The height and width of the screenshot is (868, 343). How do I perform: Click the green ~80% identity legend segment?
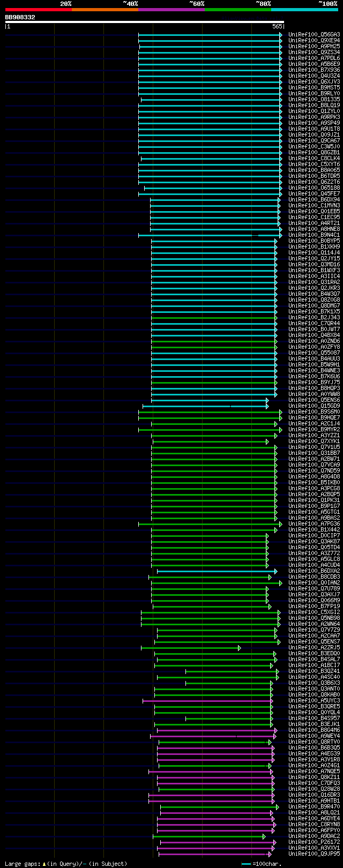coord(238,10)
